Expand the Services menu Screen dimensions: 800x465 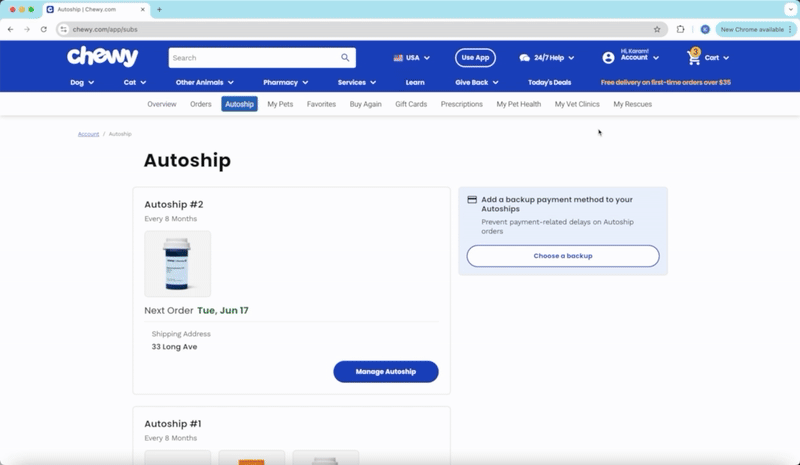point(357,82)
